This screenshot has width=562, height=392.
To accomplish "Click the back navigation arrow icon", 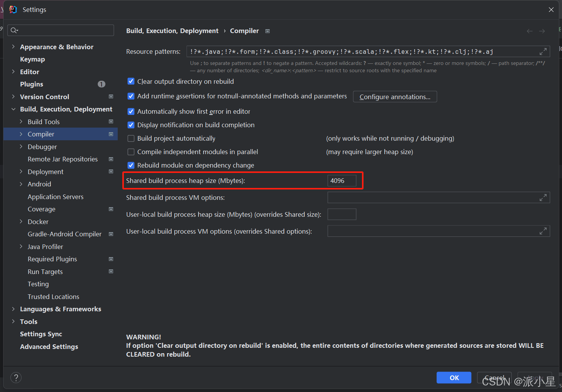I will [530, 31].
